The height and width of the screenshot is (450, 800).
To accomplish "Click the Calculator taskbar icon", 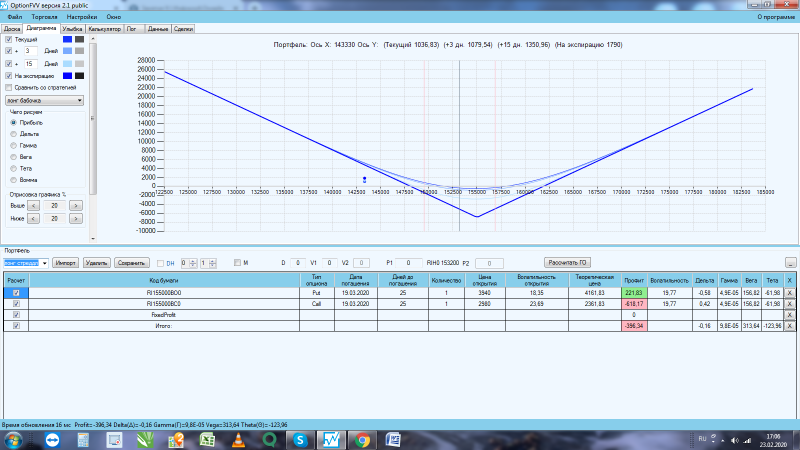I will coord(83,440).
